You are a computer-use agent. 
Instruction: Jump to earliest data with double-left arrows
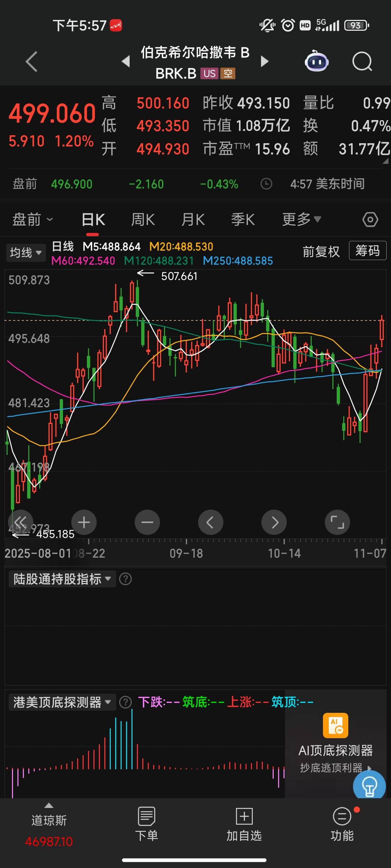point(21,522)
